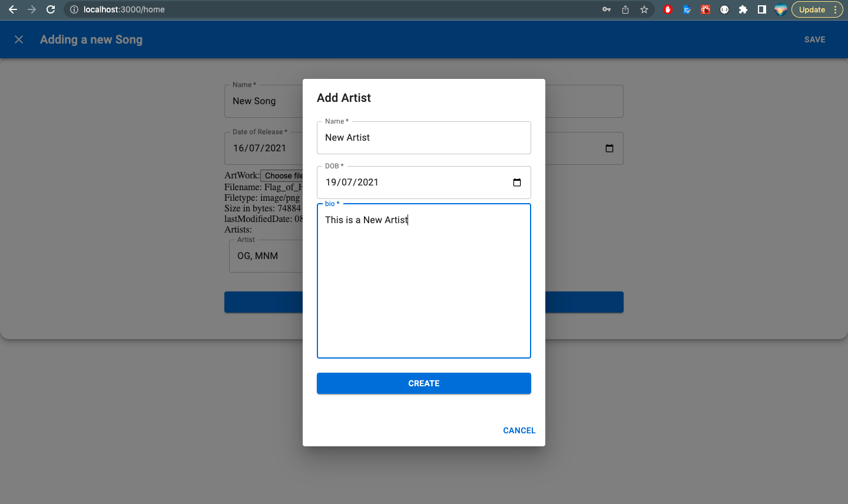Click inside the bio text area
The image size is (848, 504).
click(x=423, y=280)
